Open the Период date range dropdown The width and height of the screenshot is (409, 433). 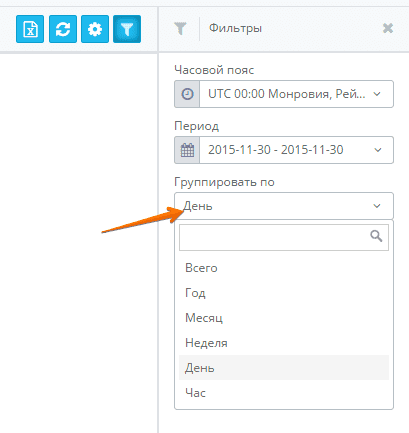(284, 150)
